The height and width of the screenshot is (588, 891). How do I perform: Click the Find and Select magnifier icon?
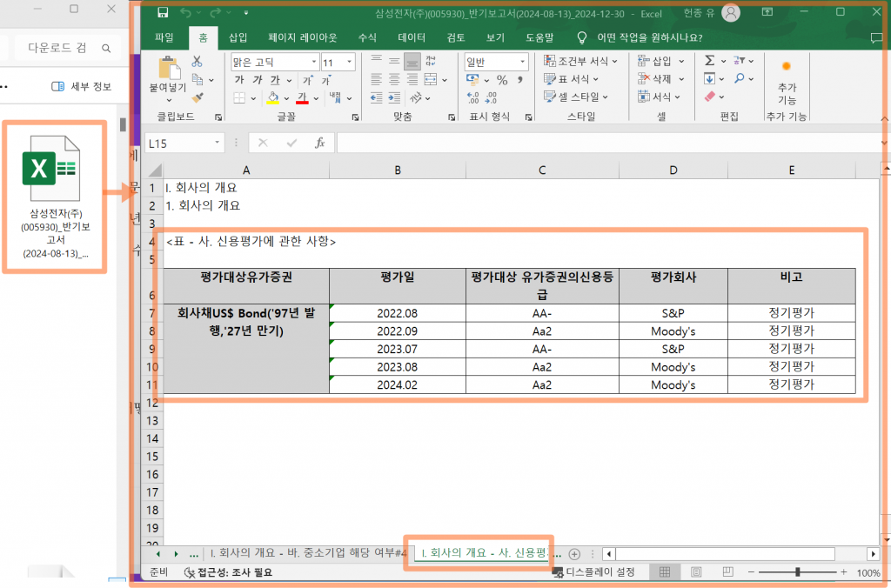(x=739, y=78)
